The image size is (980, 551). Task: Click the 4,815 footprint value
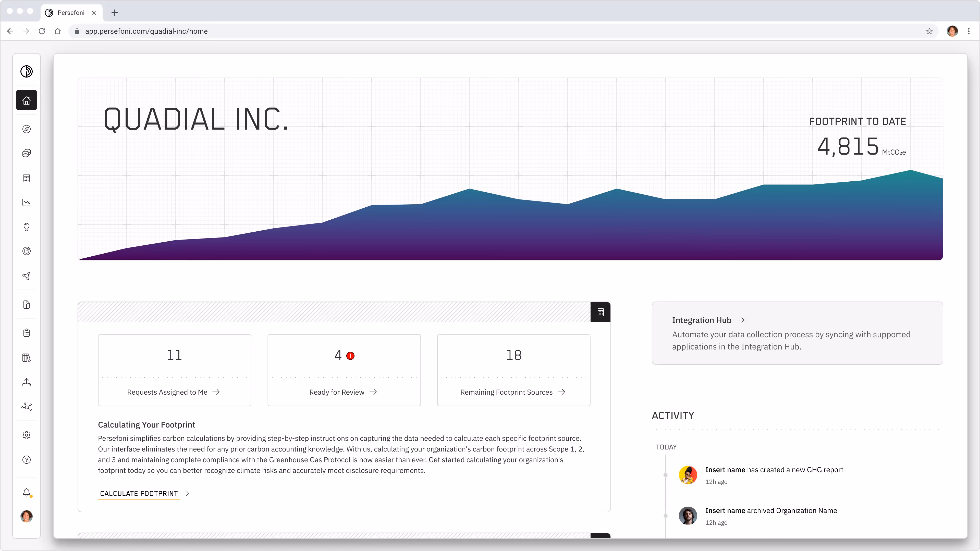tap(848, 147)
